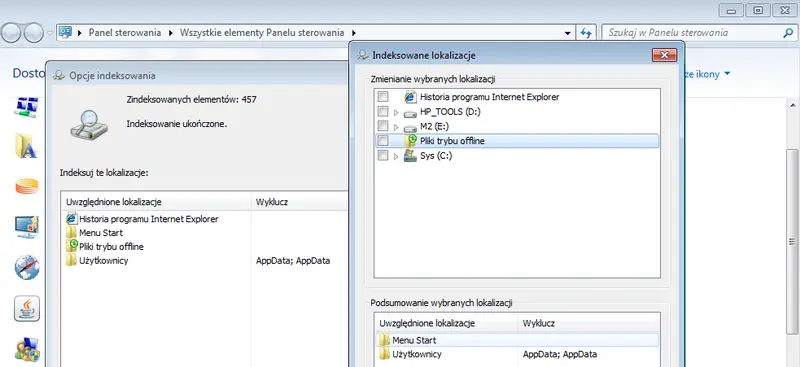Close the Indeksowane lokalizacje dialog
Viewport: 800px width, 367px height.
coord(664,55)
